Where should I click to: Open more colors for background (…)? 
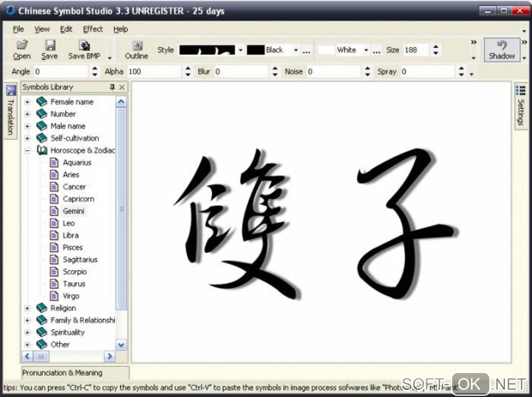(x=377, y=51)
